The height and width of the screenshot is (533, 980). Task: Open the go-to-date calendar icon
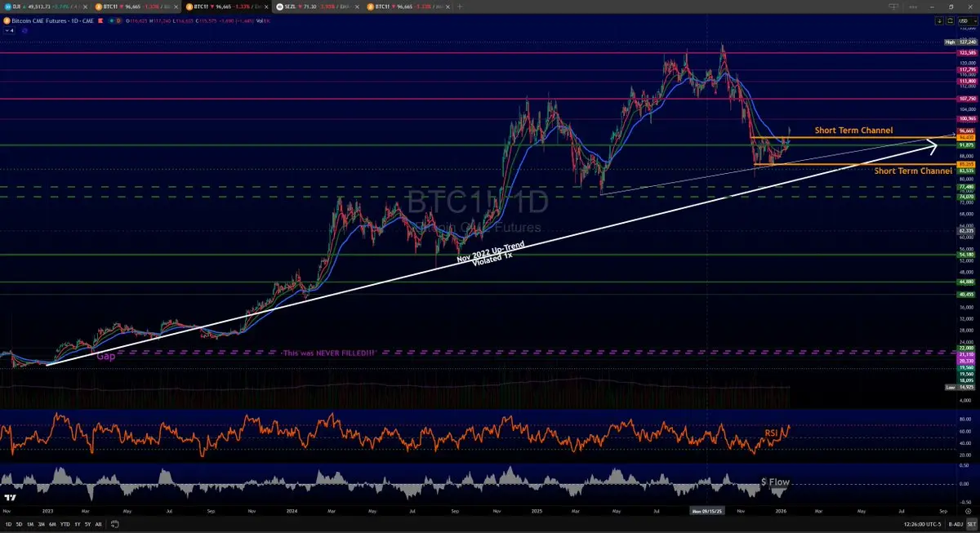pyautogui.click(x=114, y=523)
